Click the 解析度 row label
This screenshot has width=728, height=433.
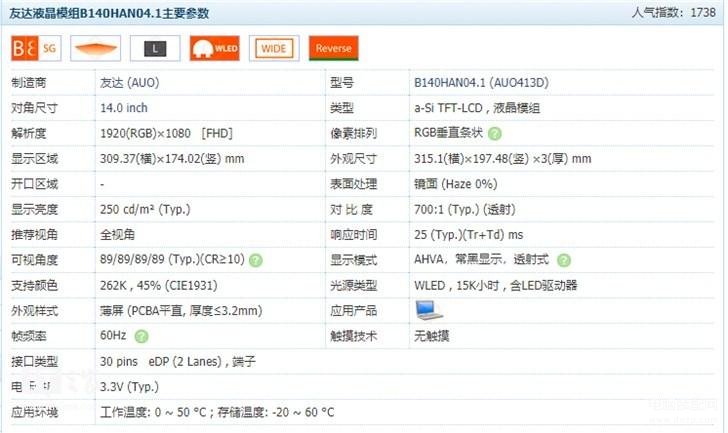29,134
